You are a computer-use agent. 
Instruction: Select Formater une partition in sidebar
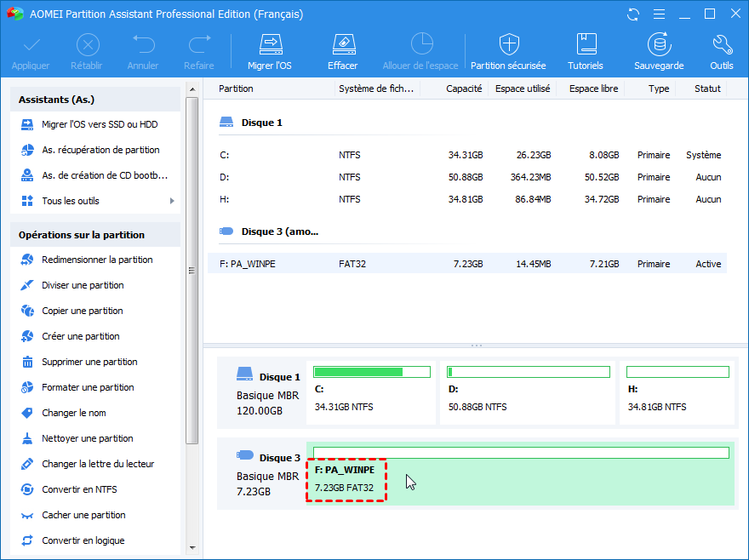88,387
